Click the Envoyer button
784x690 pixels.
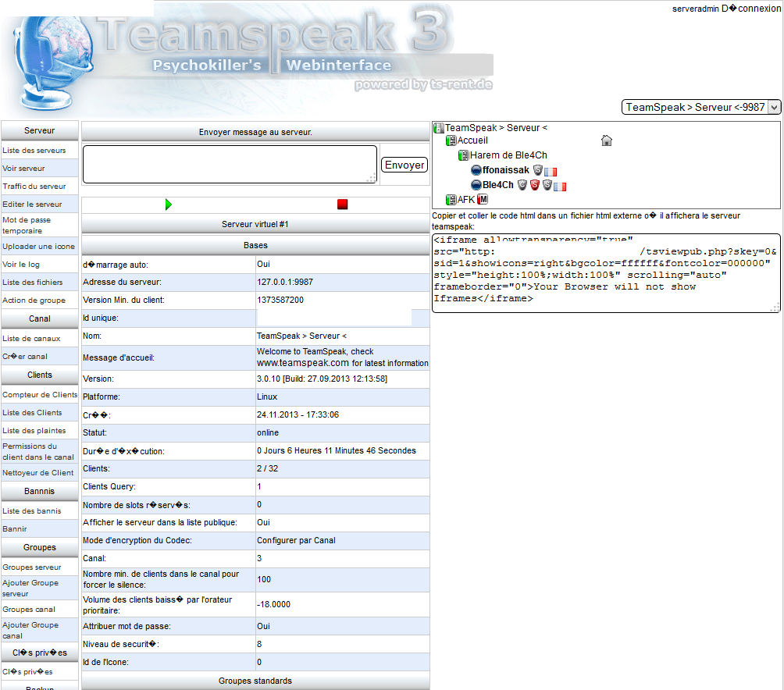404,165
